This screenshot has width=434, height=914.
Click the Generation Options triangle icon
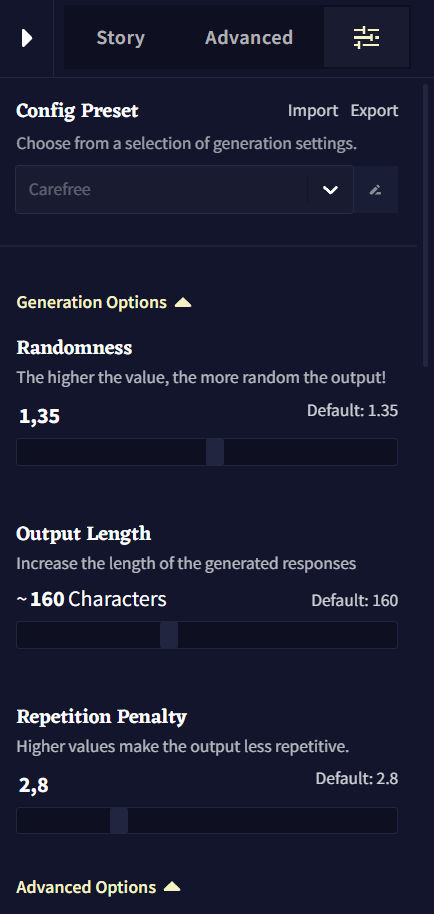click(x=183, y=303)
